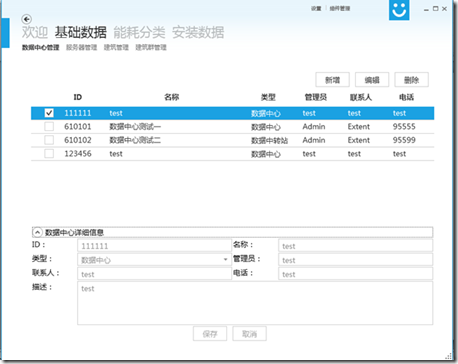Select the 基础数据 tab
The image size is (458, 364).
click(81, 32)
